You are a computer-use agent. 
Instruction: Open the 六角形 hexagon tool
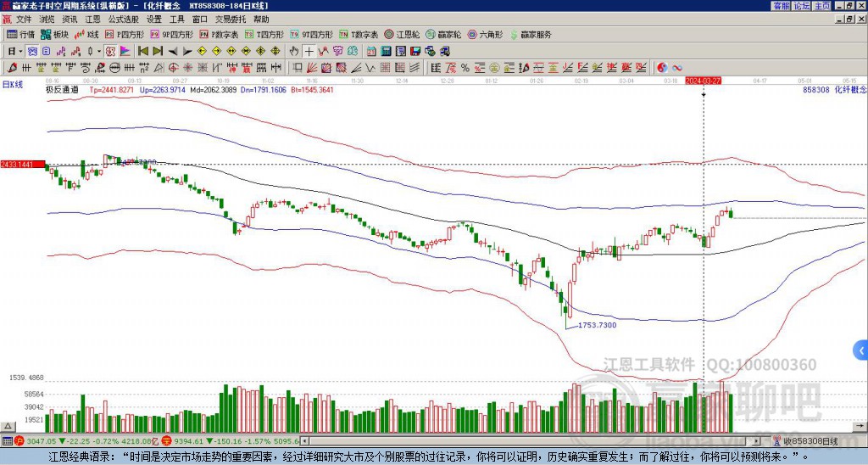(485, 34)
